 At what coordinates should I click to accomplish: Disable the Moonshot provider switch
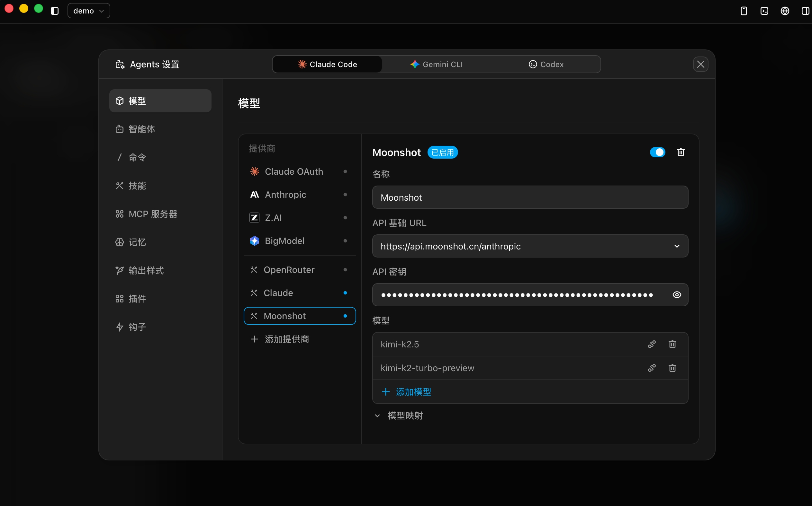coord(657,152)
